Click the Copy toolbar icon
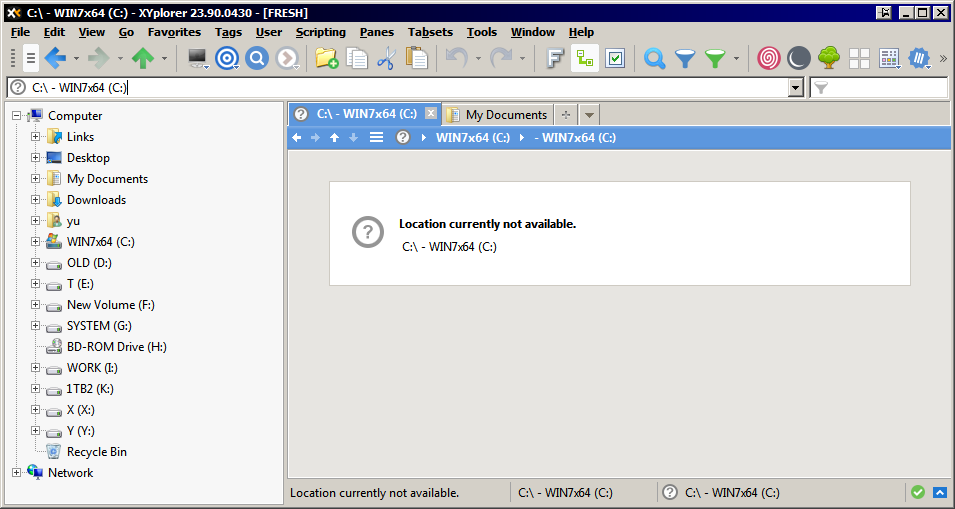 point(357,58)
